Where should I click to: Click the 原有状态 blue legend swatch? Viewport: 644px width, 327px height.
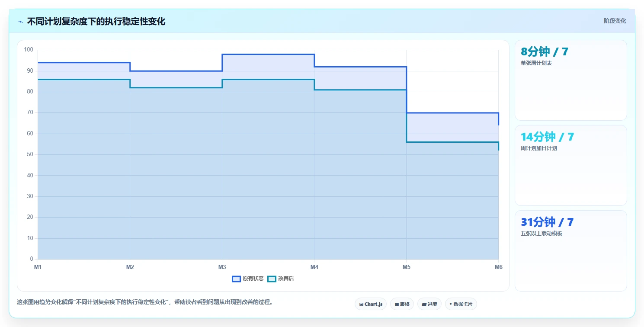pos(236,279)
